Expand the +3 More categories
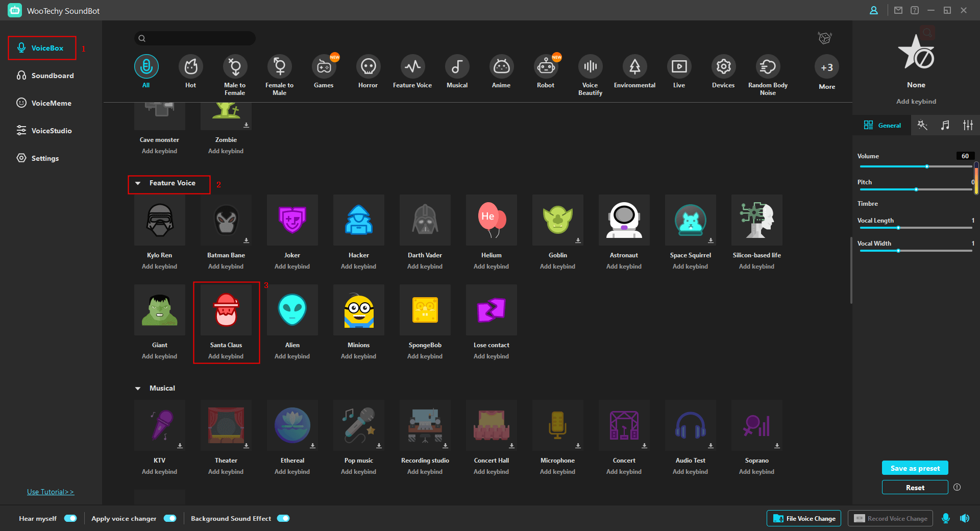 point(827,67)
